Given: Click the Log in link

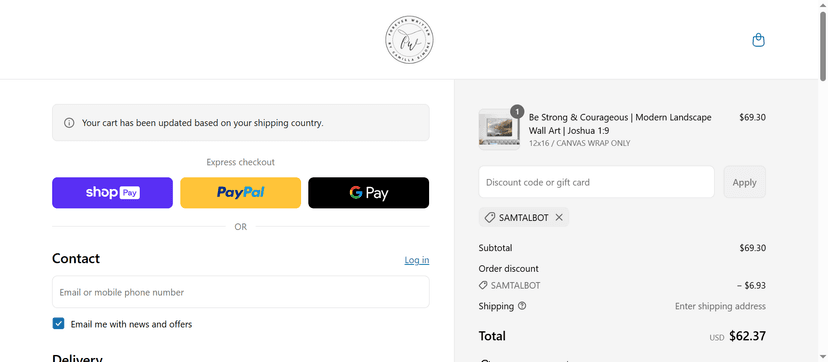Looking at the screenshot, I should [417, 260].
